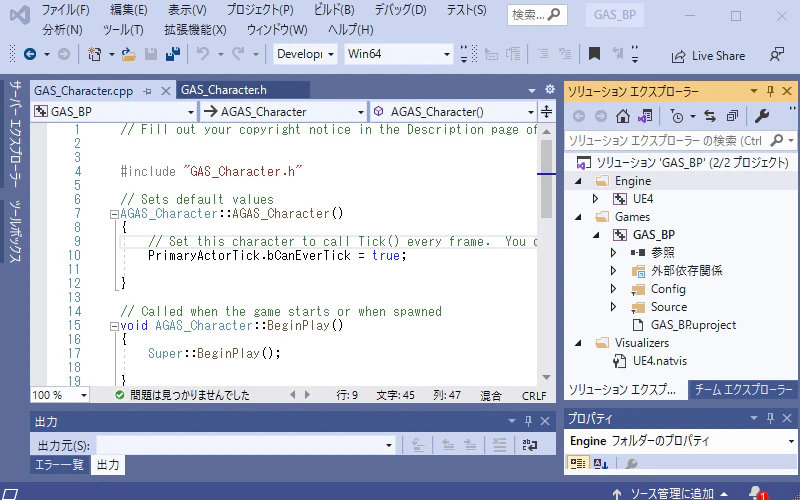Click the Collapse All icon in Solution Explorer
Viewport: 800px width, 500px height.
click(733, 116)
